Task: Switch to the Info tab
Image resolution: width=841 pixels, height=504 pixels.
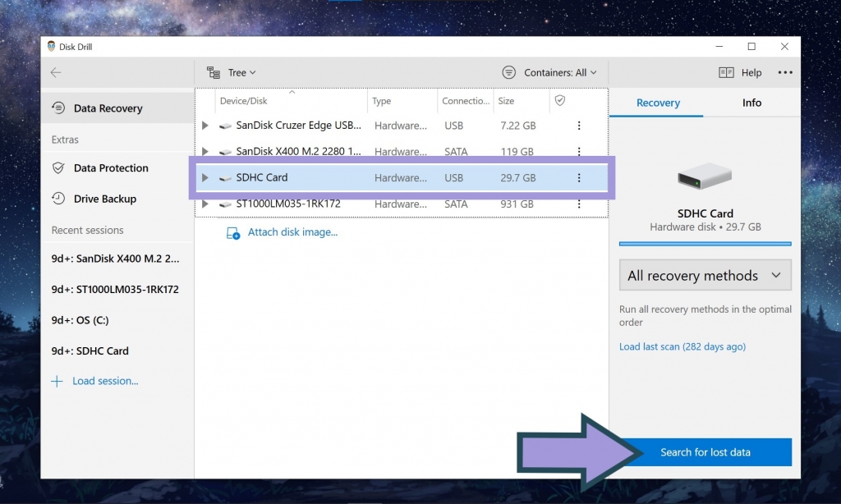Action: pos(751,103)
